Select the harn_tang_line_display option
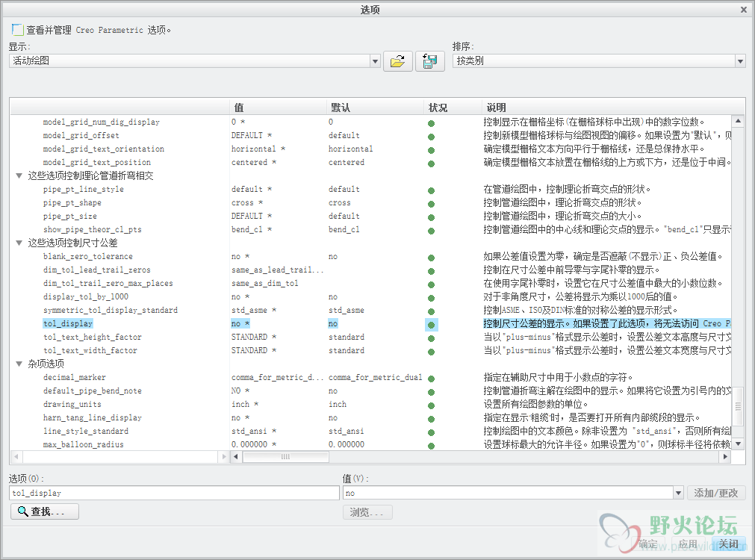The height and width of the screenshot is (560, 755). [93, 418]
